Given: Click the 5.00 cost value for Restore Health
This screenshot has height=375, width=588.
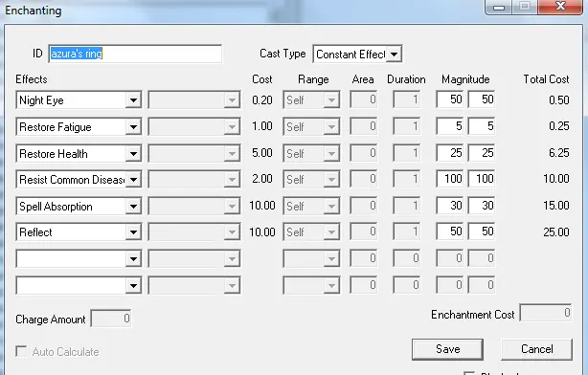Looking at the screenshot, I should (x=262, y=153).
